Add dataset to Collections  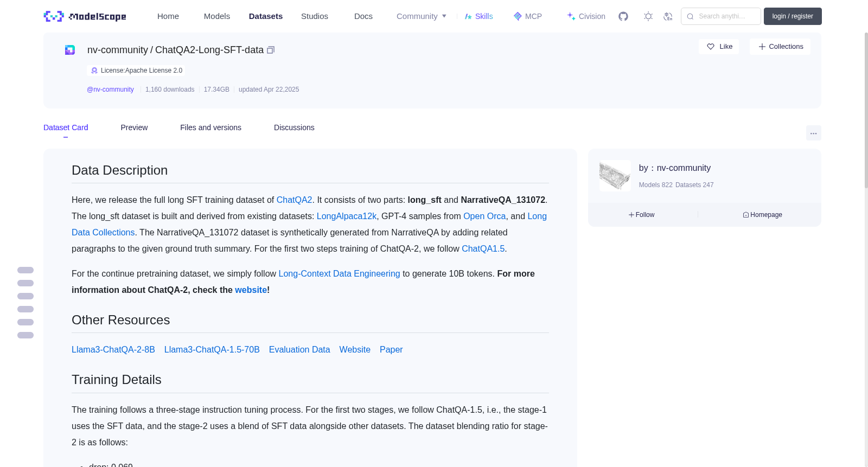pyautogui.click(x=780, y=47)
